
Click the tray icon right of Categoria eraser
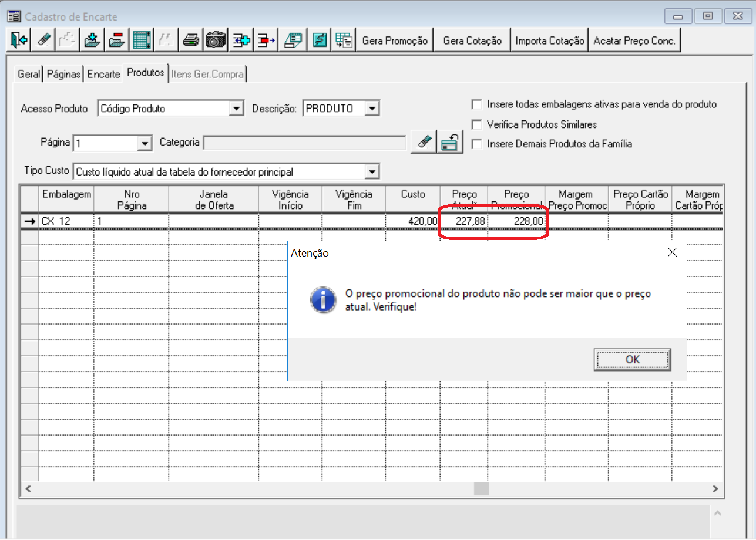click(451, 142)
